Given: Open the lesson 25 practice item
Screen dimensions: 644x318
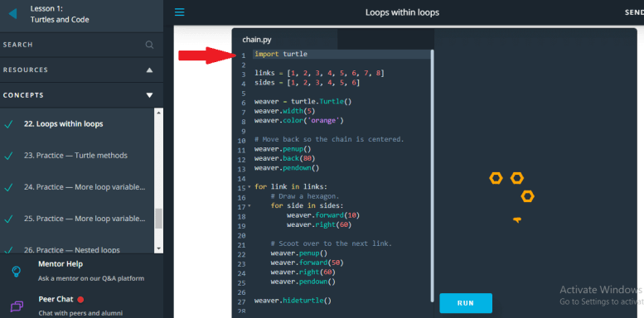Looking at the screenshot, I should pos(85,219).
